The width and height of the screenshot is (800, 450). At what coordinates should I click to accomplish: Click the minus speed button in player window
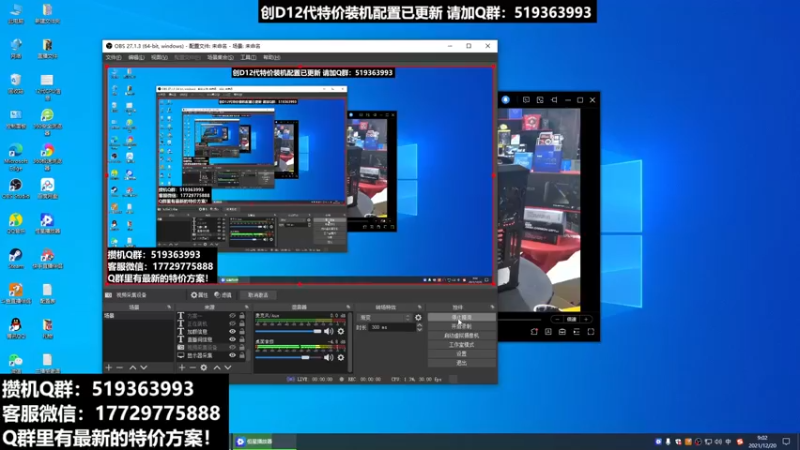pyautogui.click(x=557, y=319)
